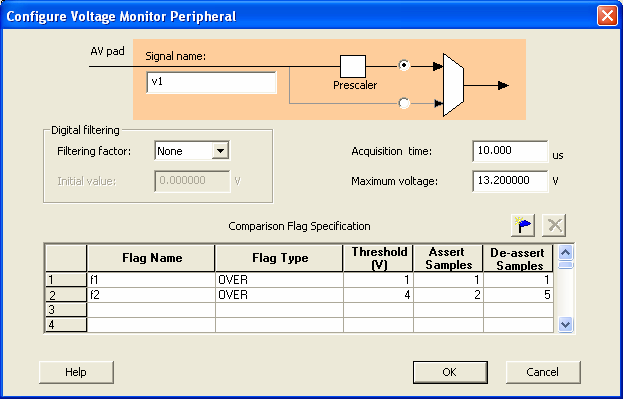Screen dimensions: 623x399
Task: Click the OVER flag type for f1
Action: coord(279,280)
